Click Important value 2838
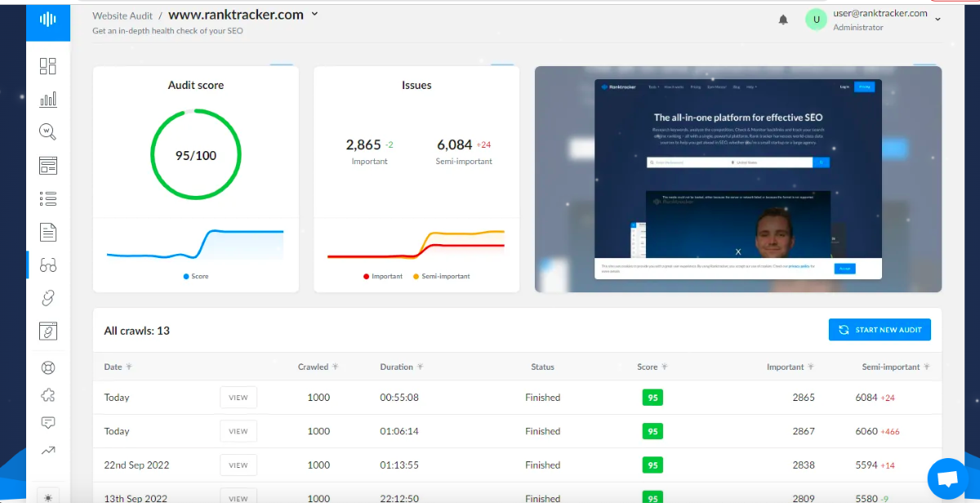 tap(804, 465)
